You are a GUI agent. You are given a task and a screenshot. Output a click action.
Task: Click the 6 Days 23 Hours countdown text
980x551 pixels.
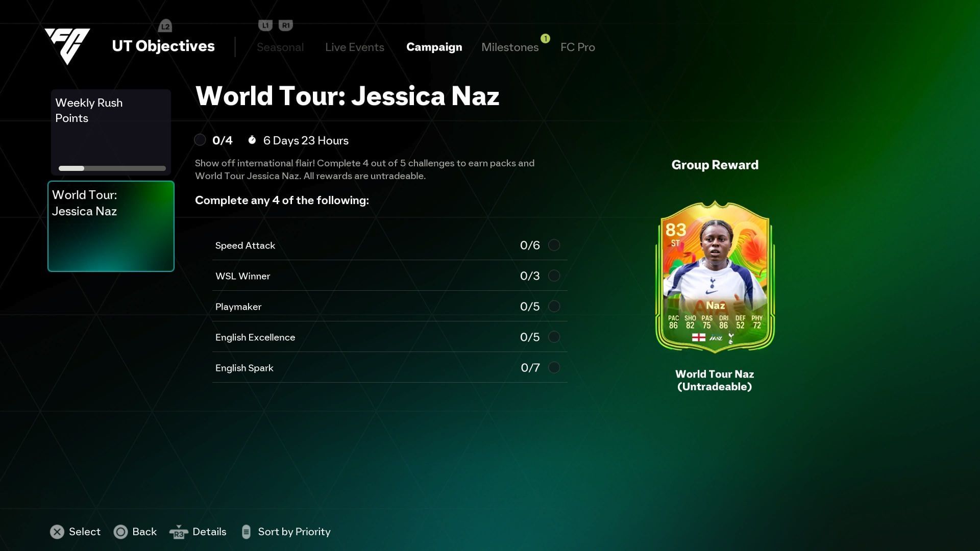[x=306, y=140]
